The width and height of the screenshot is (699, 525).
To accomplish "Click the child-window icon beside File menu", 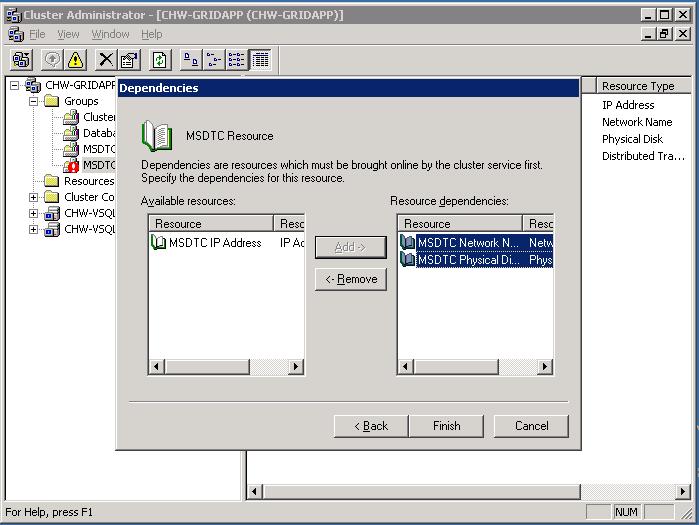I will pos(16,34).
